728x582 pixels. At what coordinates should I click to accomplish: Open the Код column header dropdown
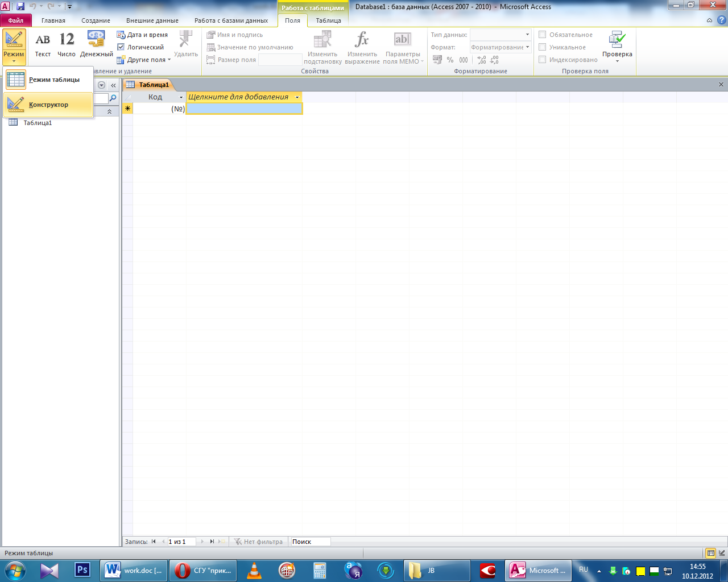pyautogui.click(x=181, y=97)
